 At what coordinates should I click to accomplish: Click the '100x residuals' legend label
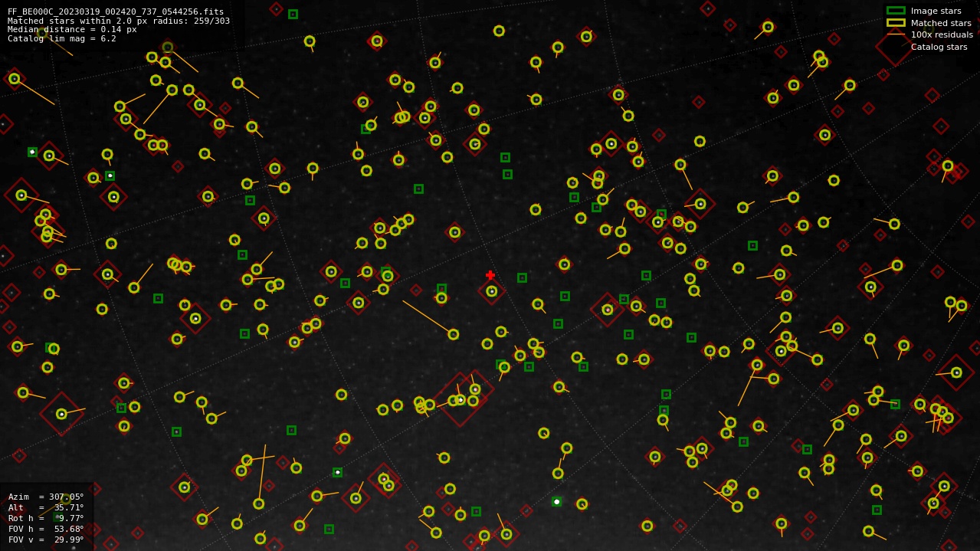pos(942,34)
